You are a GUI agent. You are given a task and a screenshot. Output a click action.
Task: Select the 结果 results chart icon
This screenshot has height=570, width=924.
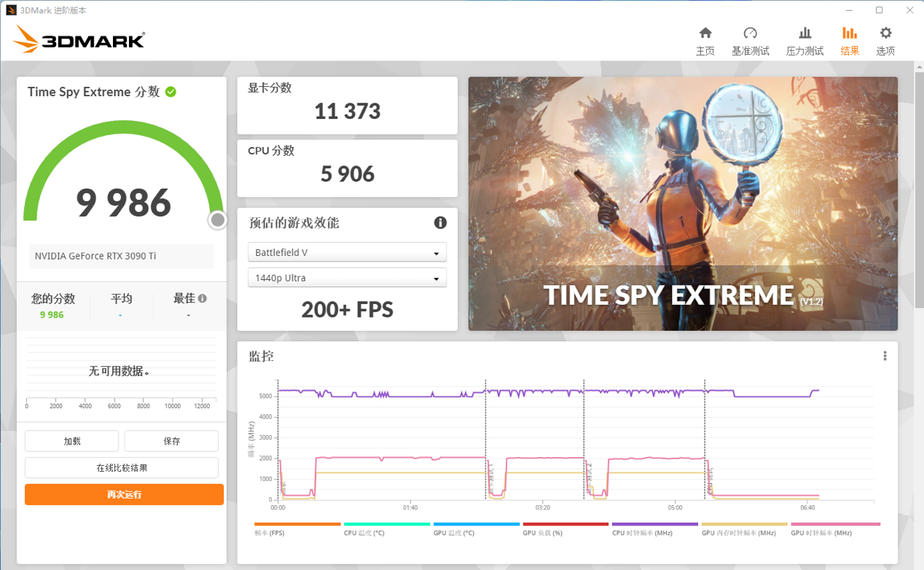849,33
